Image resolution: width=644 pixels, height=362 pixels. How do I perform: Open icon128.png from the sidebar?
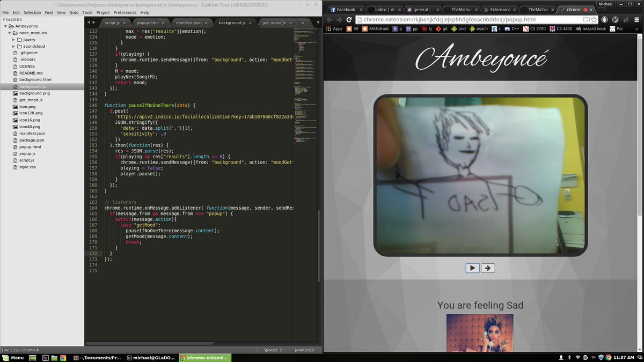click(x=30, y=113)
